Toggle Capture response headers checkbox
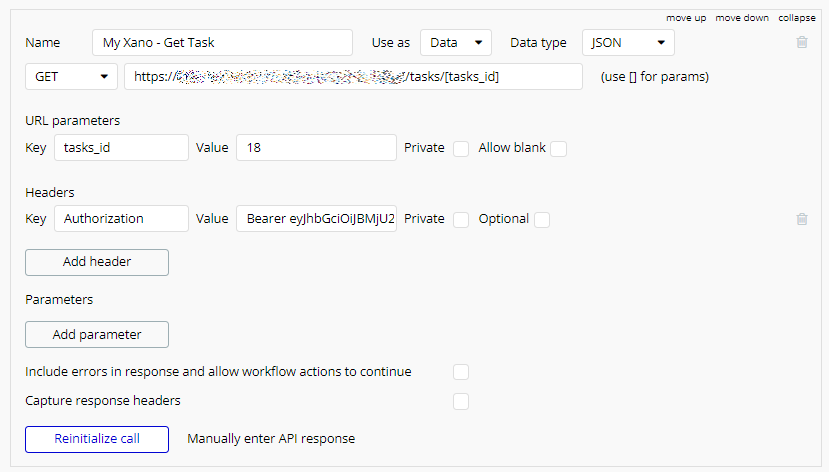Image resolution: width=829 pixels, height=472 pixels. click(461, 401)
